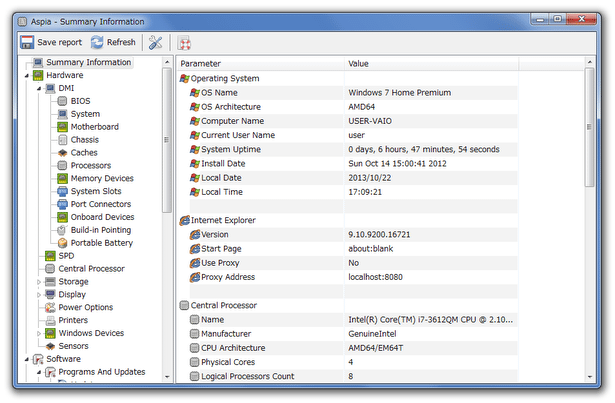Expand the Windows Devices tree node
The height and width of the screenshot is (403, 615).
point(39,334)
